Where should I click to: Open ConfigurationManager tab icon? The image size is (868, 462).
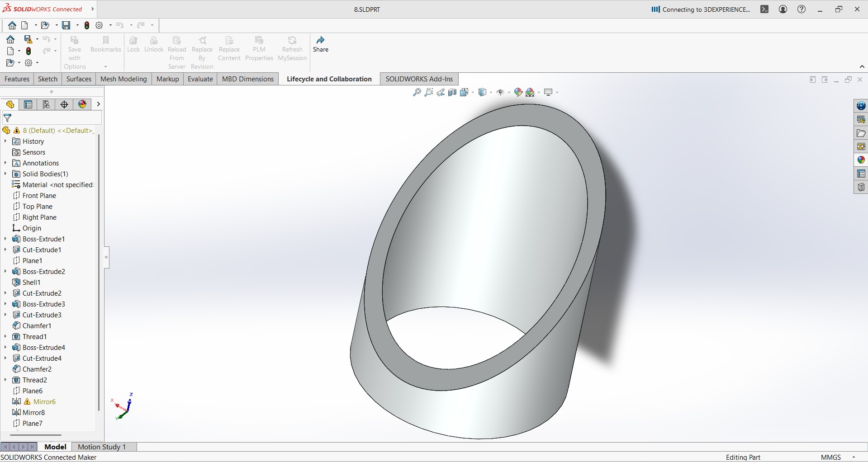point(46,104)
